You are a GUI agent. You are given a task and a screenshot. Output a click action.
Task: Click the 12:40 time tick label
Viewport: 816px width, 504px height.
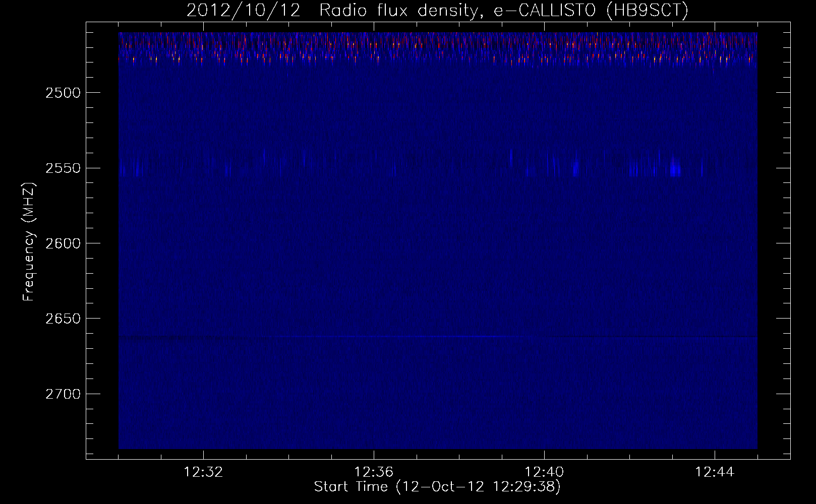(x=544, y=472)
